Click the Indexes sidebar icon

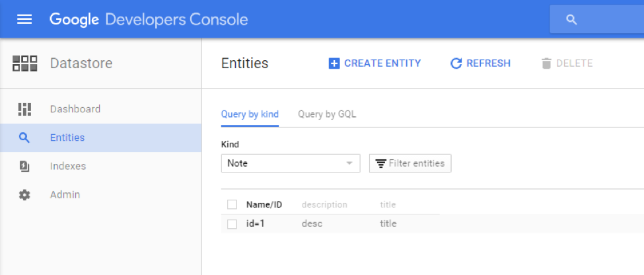click(x=24, y=167)
